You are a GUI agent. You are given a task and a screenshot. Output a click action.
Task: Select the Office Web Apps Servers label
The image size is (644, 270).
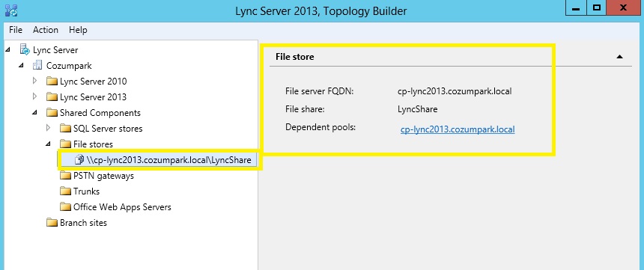[122, 207]
